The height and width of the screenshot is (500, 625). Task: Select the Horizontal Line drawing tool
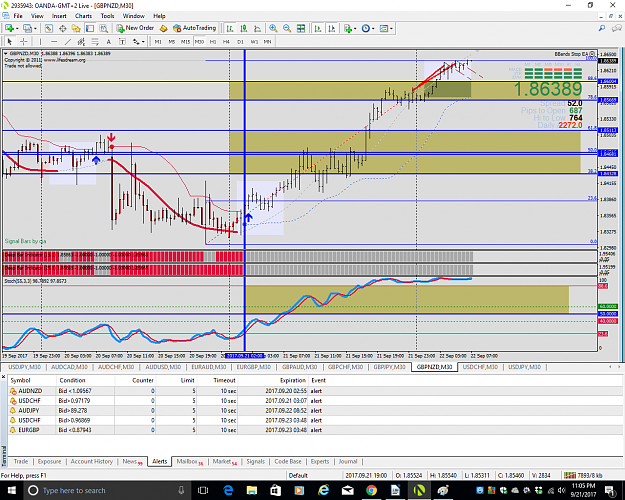54,41
